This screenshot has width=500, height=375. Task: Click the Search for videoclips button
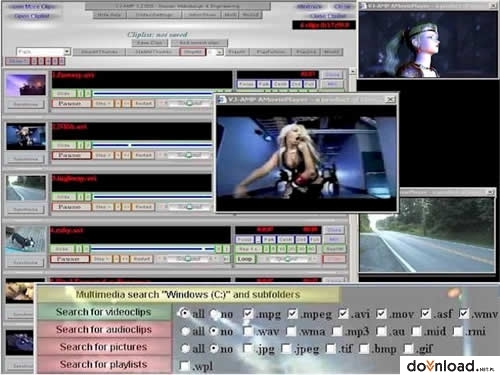tap(104, 312)
